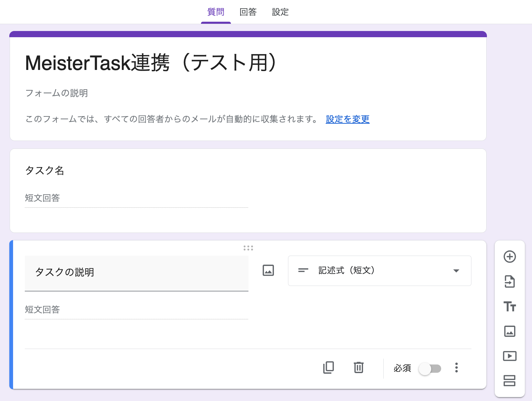Add a title and description block

510,306
